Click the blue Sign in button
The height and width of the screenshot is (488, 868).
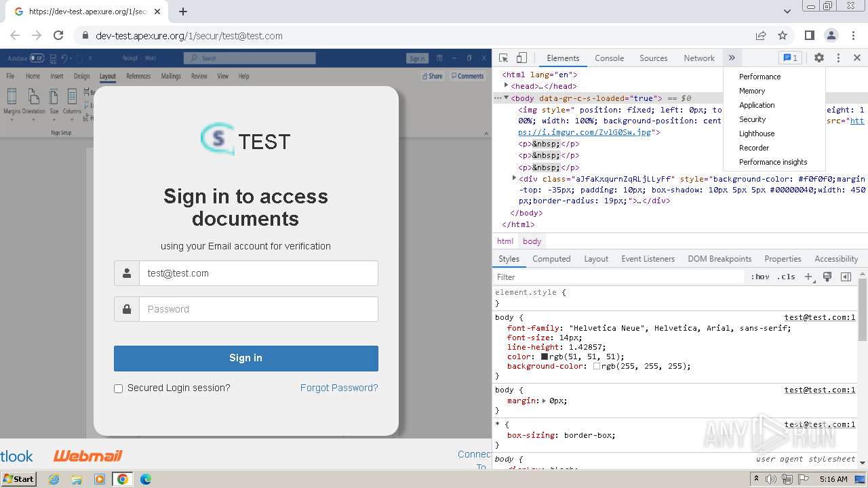[245, 359]
